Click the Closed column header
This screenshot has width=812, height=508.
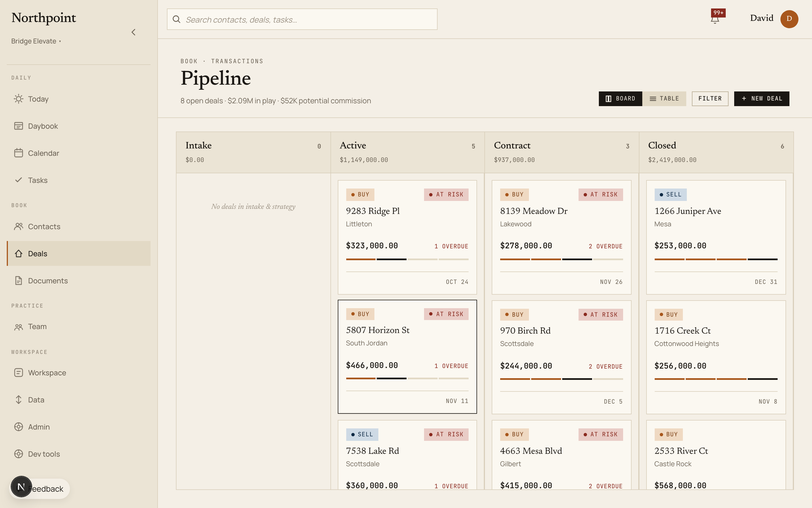[x=716, y=152]
